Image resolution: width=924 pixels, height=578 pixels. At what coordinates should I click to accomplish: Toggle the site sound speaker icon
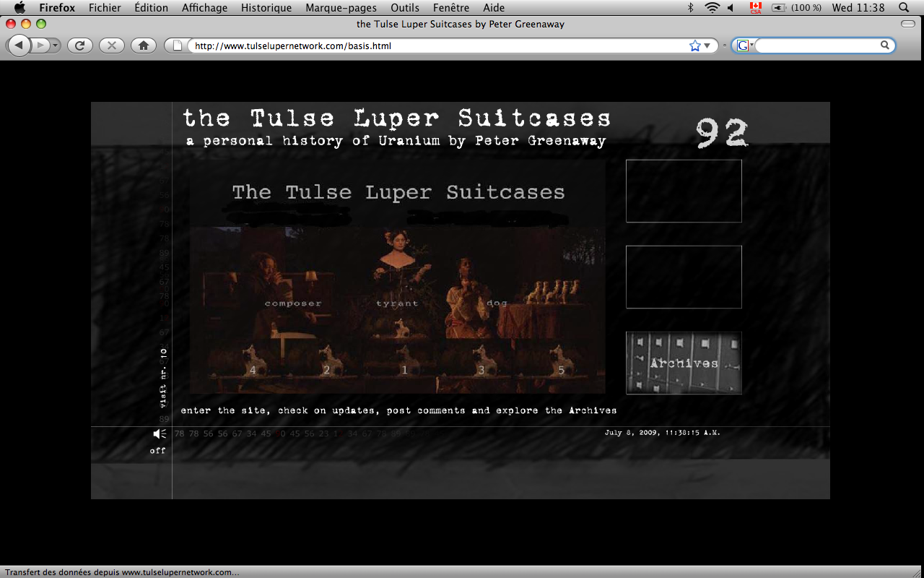click(160, 433)
